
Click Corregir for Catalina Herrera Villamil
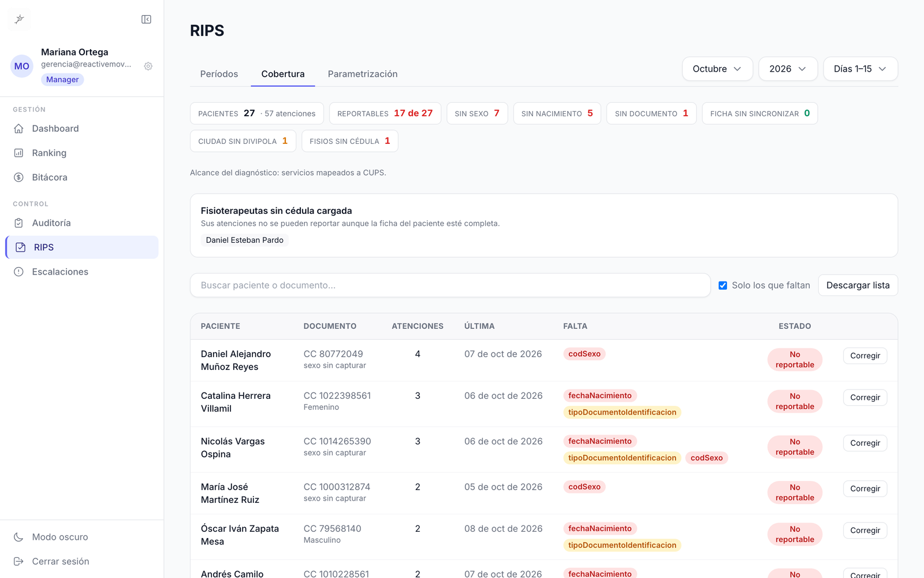[865, 398]
